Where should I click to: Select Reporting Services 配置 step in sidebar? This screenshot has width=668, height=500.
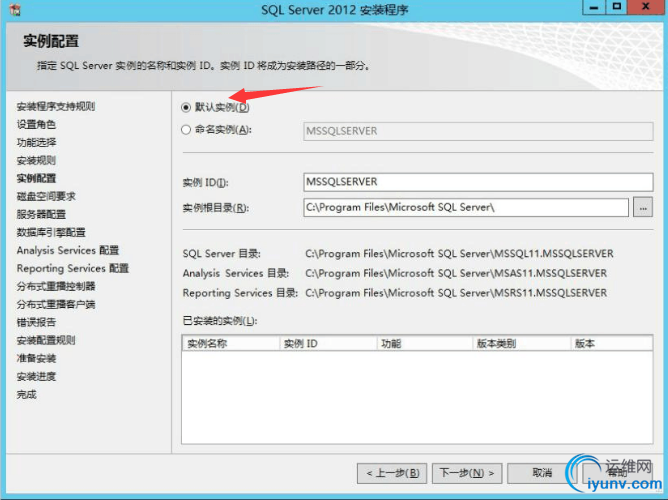pyautogui.click(x=72, y=268)
